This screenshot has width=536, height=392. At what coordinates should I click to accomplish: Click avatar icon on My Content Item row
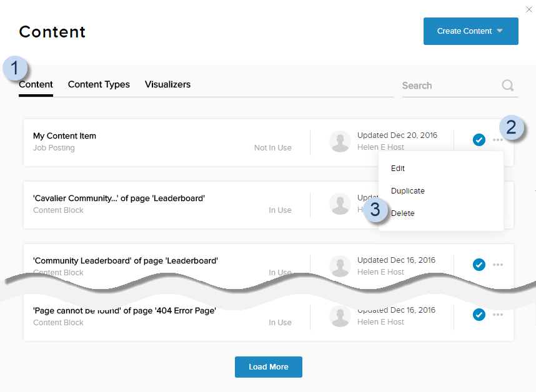click(340, 142)
